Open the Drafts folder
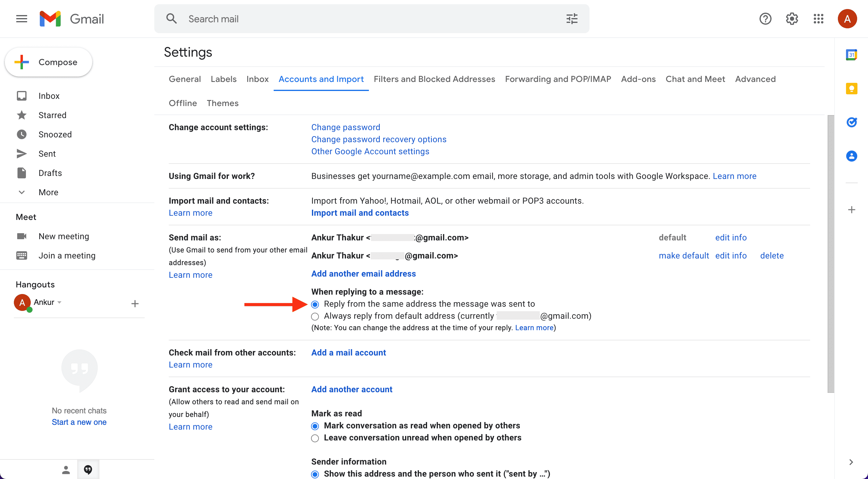 coord(50,173)
